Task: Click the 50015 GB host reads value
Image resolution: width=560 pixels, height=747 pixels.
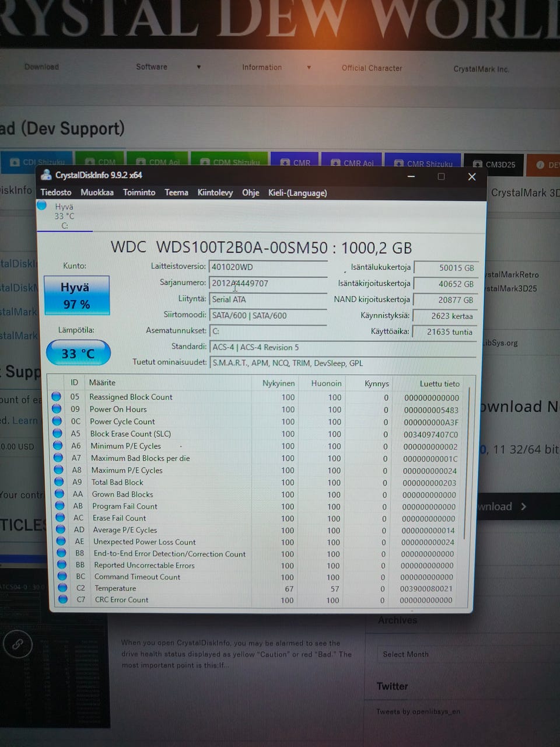Action: point(446,268)
